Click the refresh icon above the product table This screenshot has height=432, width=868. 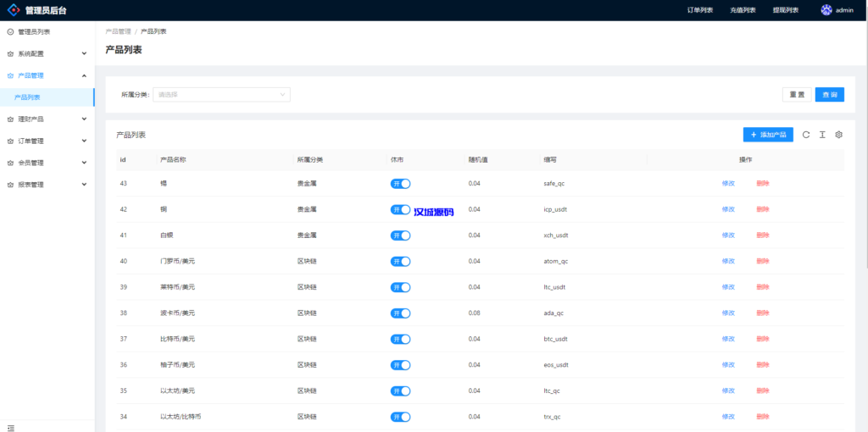(806, 135)
